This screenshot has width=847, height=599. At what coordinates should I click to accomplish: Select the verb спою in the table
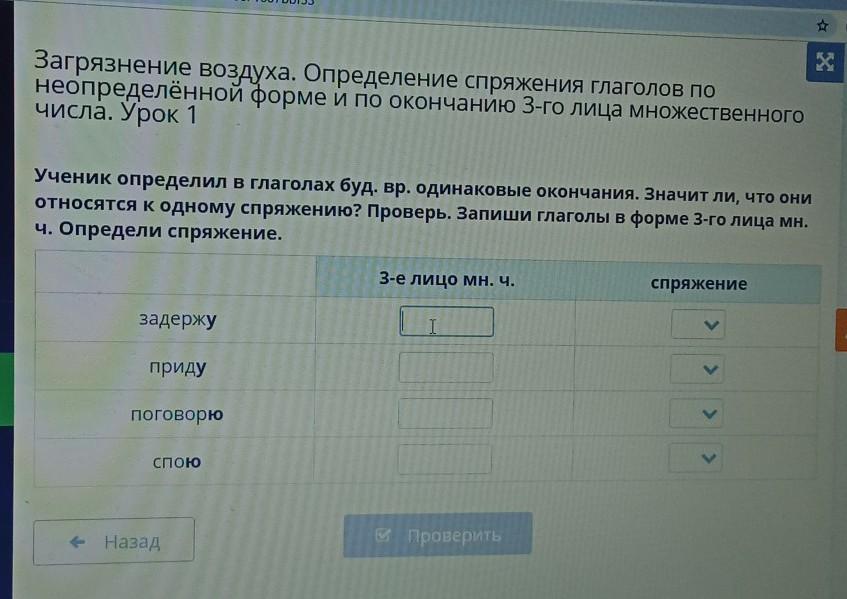(x=177, y=462)
